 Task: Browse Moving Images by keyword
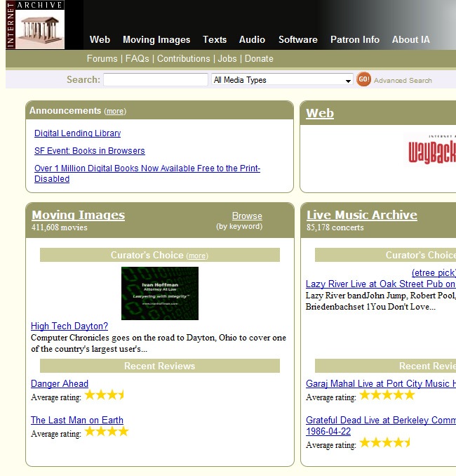click(247, 216)
